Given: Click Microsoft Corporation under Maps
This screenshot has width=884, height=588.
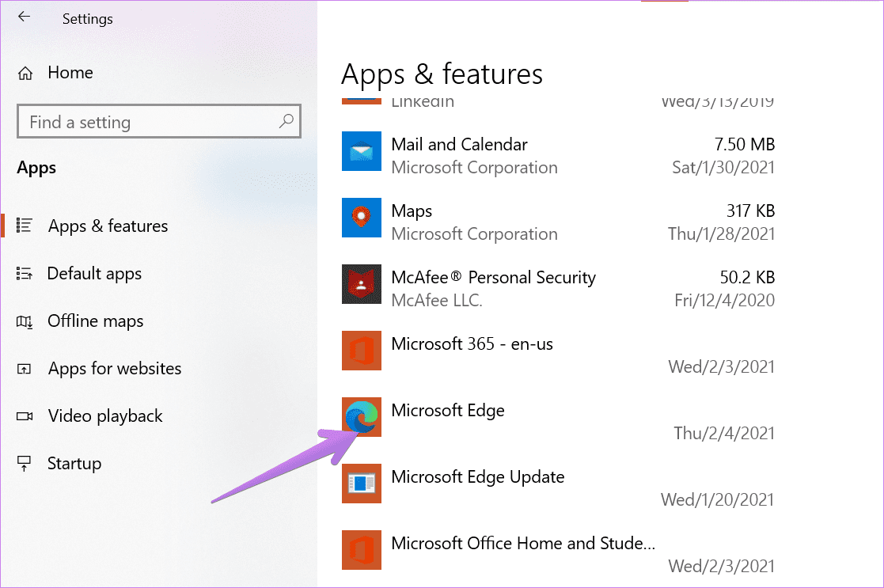Looking at the screenshot, I should (x=474, y=234).
